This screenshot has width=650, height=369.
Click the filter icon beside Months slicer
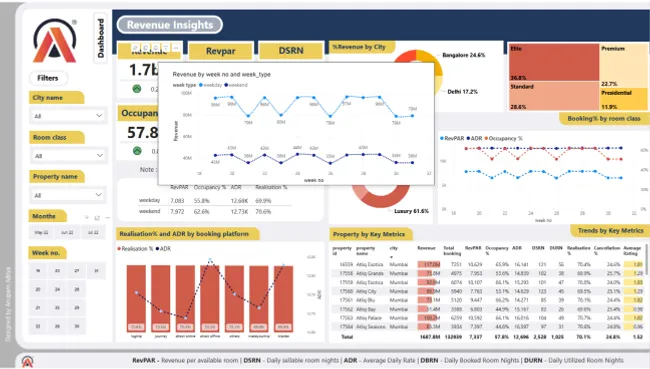pyautogui.click(x=87, y=217)
